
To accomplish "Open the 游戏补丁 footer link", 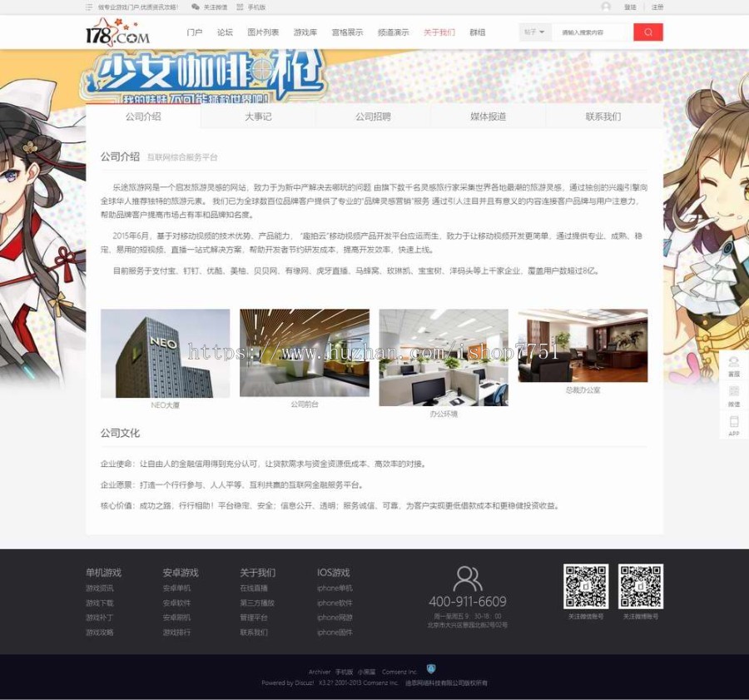I will [x=99, y=618].
